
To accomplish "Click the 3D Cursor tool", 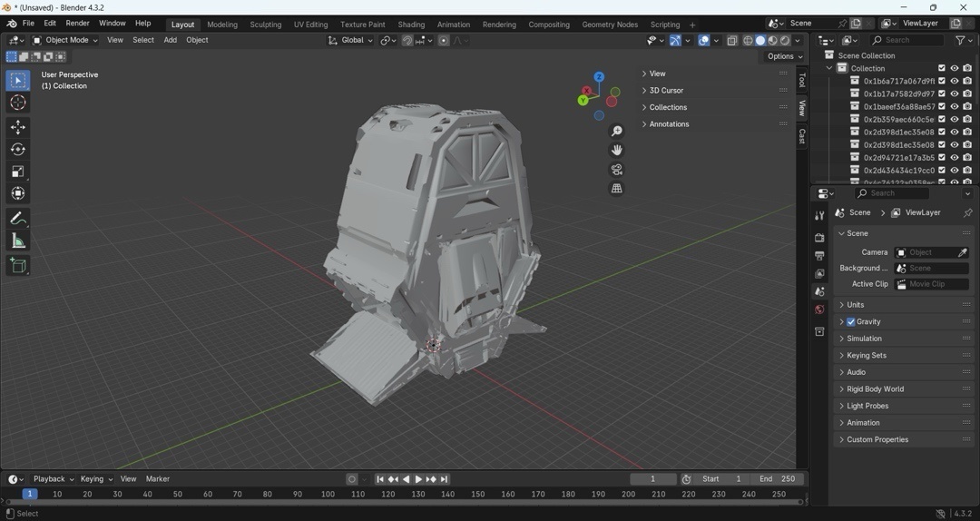I will pos(18,103).
